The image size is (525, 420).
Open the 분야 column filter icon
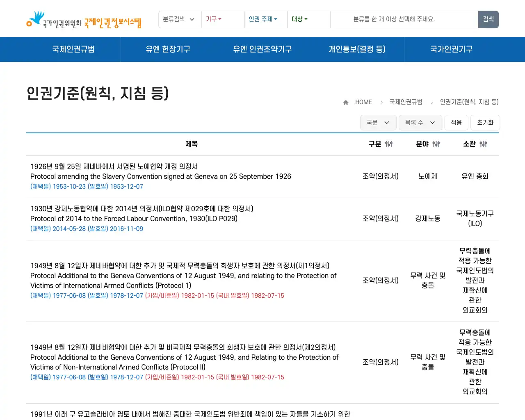click(x=436, y=144)
